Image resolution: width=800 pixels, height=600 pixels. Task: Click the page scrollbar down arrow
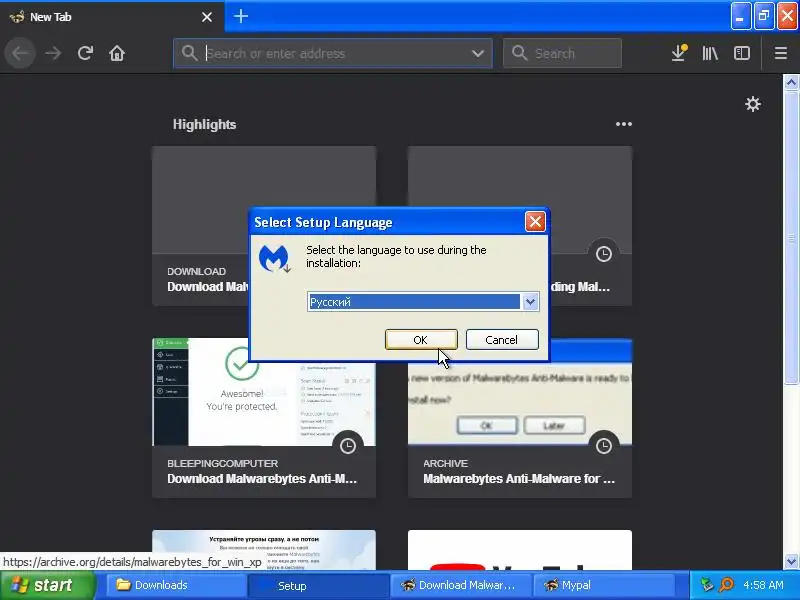(791, 561)
